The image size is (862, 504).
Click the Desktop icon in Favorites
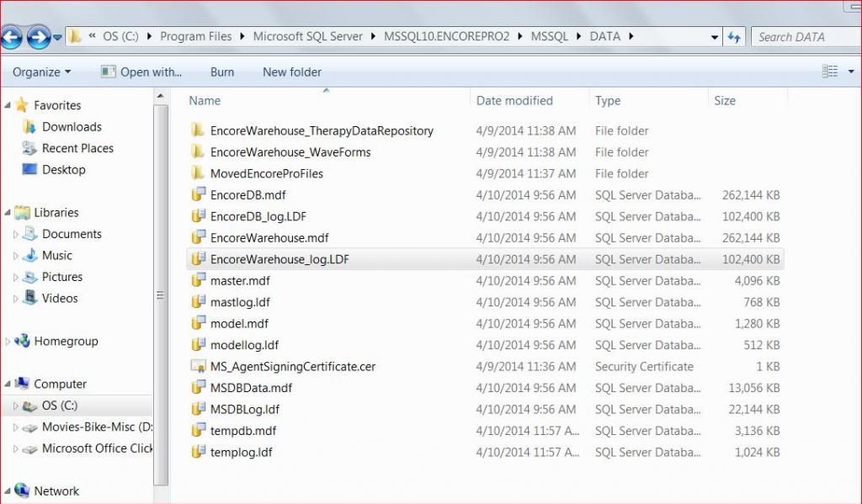pos(29,169)
